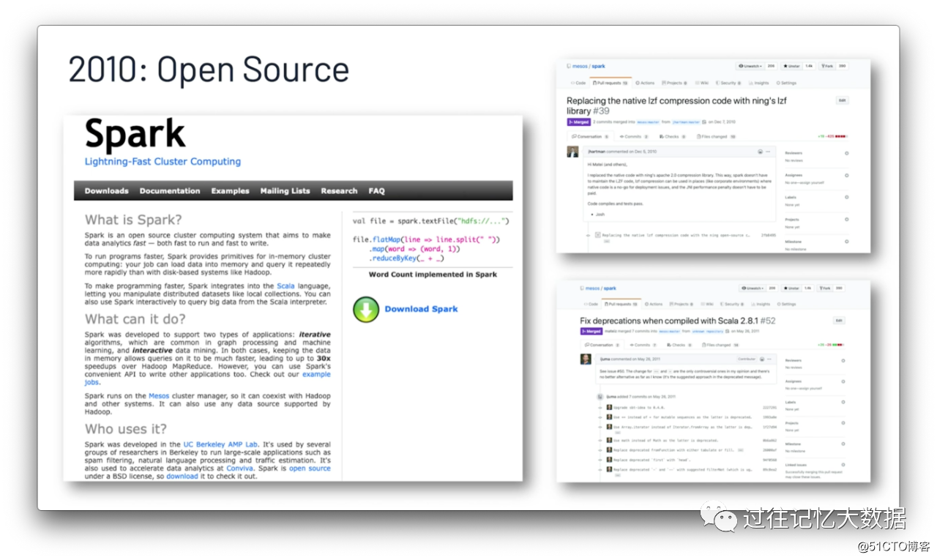Click Edit button for pull request #52

pos(839,321)
